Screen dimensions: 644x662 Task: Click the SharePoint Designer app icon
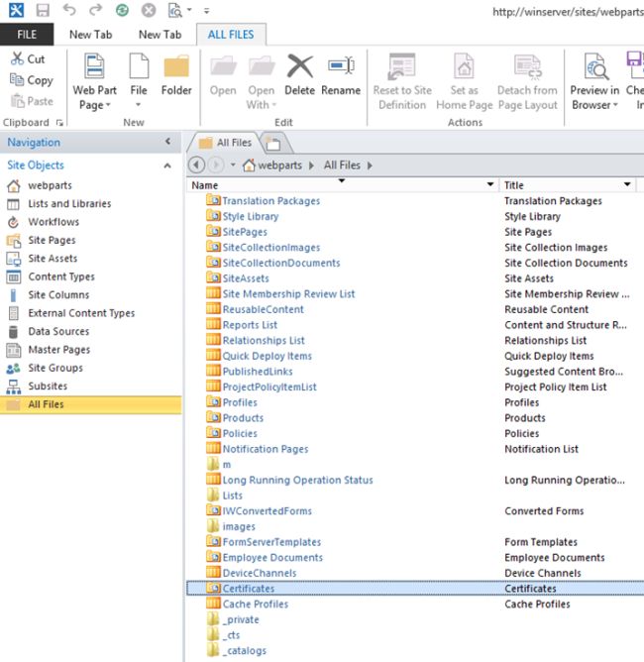16,10
